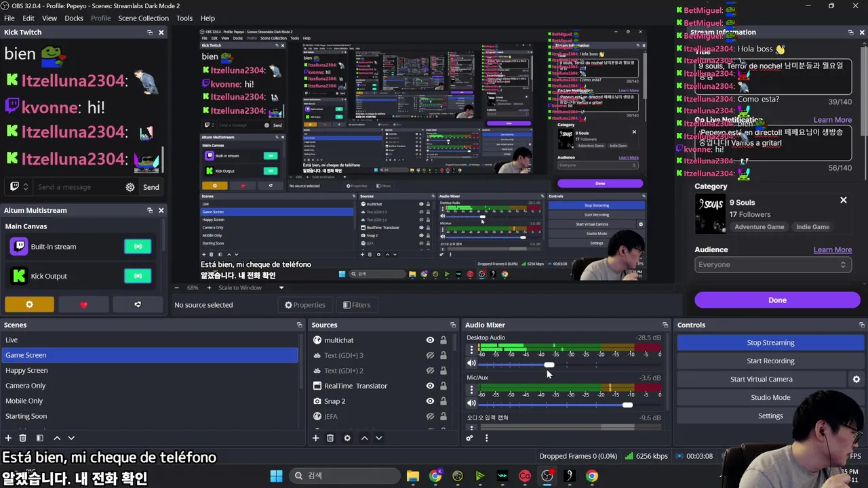Screen dimensions: 868x488
Task: Adjust Mic/Aux volume slider
Action: point(627,405)
